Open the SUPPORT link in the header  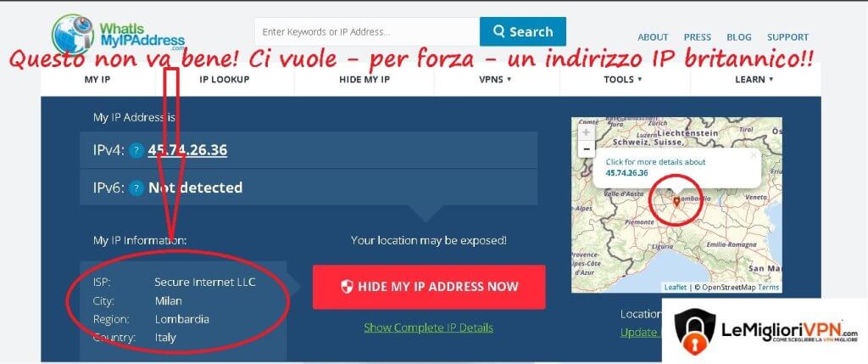click(787, 37)
